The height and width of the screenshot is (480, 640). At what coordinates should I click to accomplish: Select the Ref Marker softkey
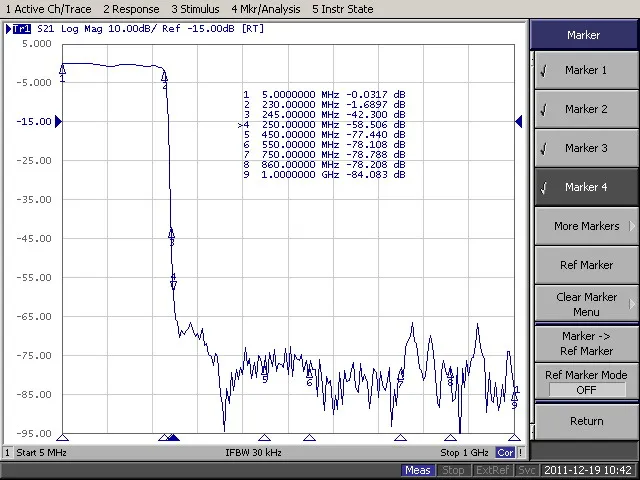click(x=586, y=265)
